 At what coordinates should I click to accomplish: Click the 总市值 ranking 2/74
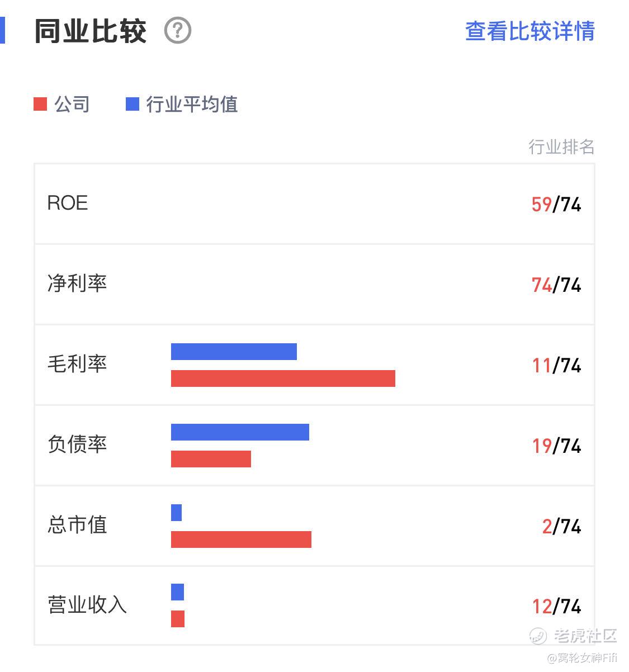[x=561, y=527]
